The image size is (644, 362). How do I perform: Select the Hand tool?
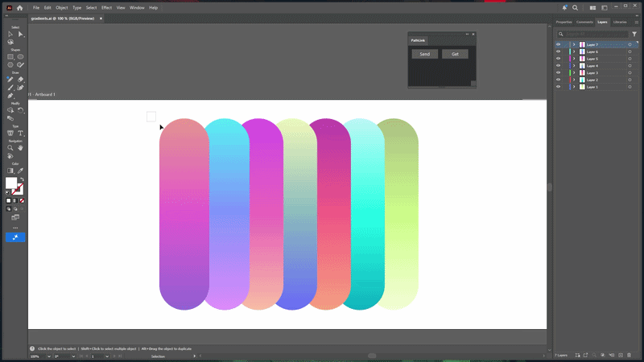[x=20, y=148]
